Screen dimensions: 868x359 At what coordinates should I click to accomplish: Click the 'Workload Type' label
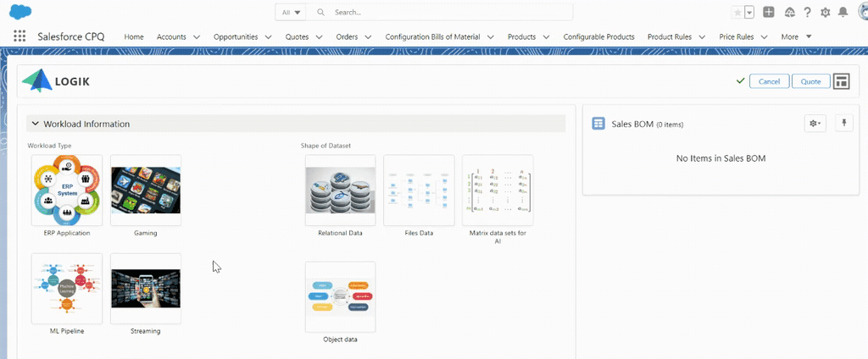click(49, 146)
